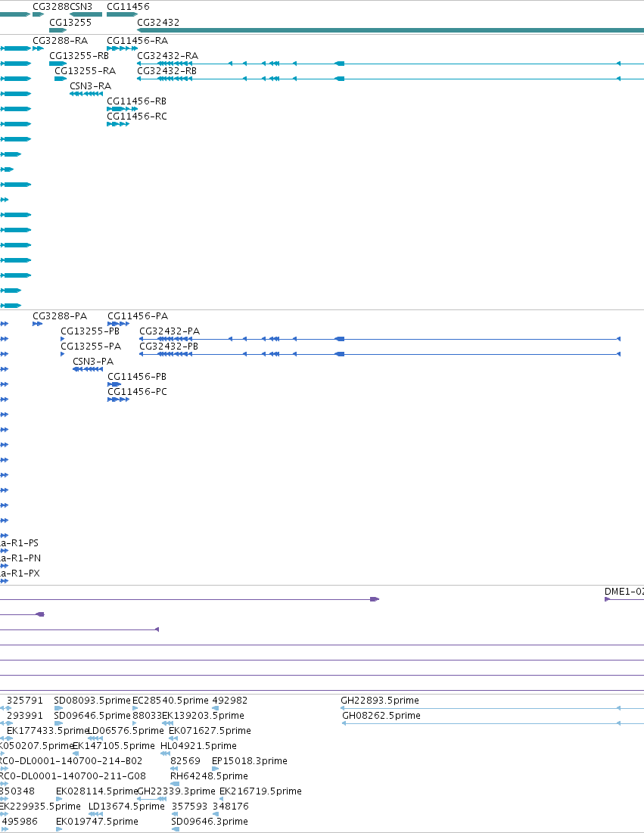Select the EK216719.5prime EST label
Screen dimensions: 644x833
(x=260, y=791)
